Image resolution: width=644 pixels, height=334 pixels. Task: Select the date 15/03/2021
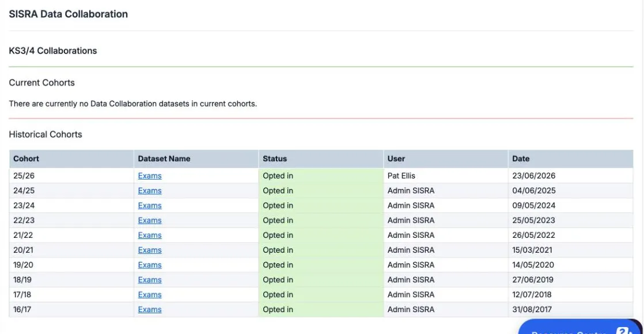(x=532, y=250)
